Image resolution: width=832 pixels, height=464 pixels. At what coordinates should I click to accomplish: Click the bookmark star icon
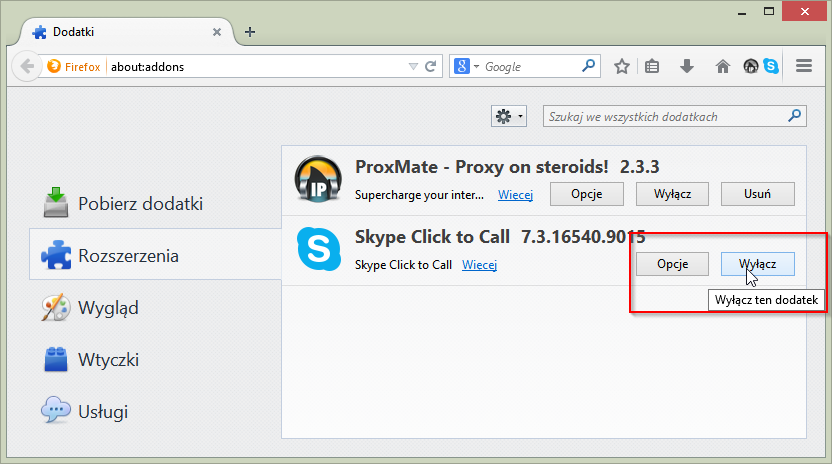[x=622, y=67]
